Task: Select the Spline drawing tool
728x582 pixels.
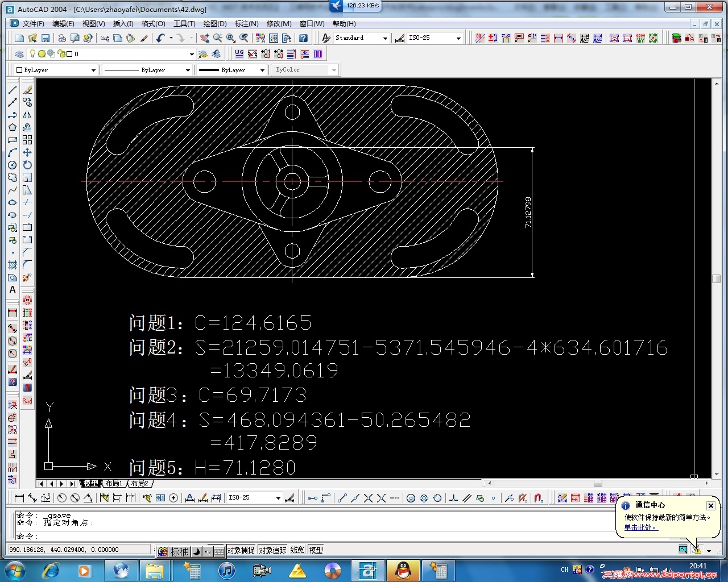Action: 13,190
